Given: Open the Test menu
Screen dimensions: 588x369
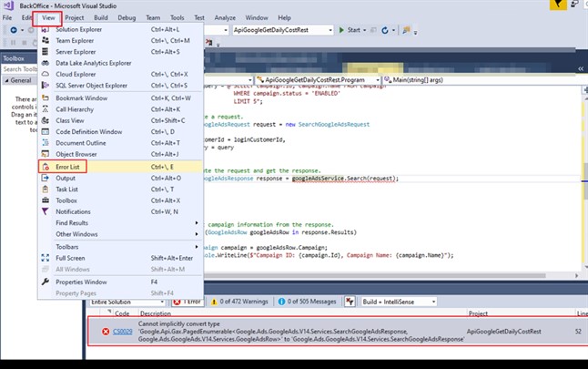Looking at the screenshot, I should click(199, 17).
